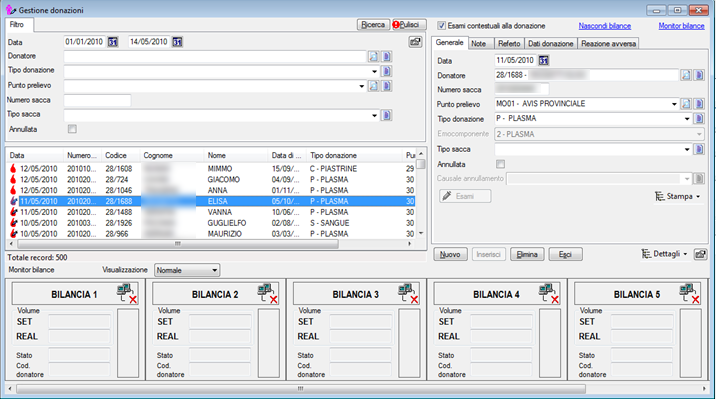This screenshot has width=716, height=399.
Task: Click the document icon beside the filter Donatore field
Action: (x=386, y=57)
